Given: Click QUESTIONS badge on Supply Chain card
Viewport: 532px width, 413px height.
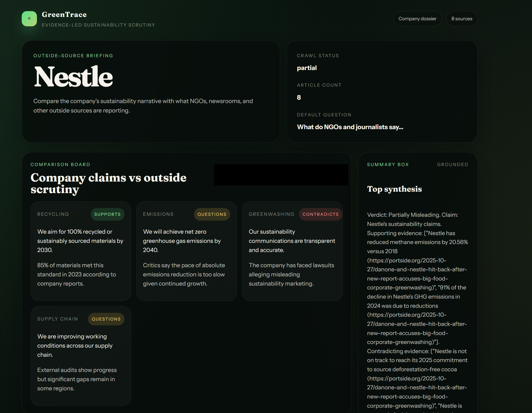Looking at the screenshot, I should 106,319.
